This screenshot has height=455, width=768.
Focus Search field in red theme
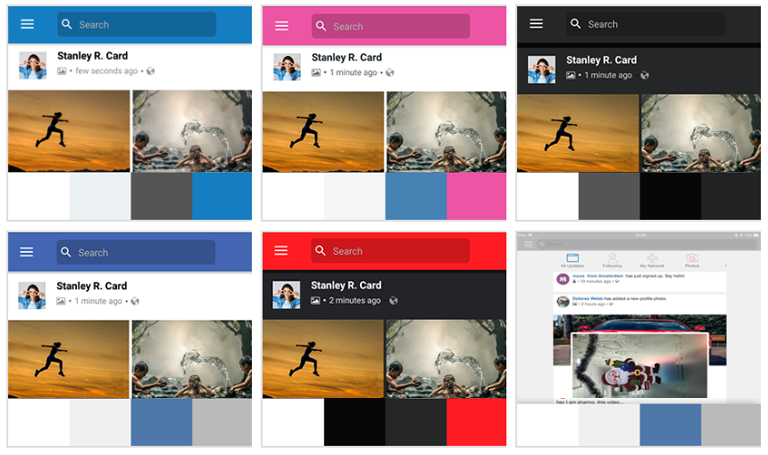tap(390, 250)
